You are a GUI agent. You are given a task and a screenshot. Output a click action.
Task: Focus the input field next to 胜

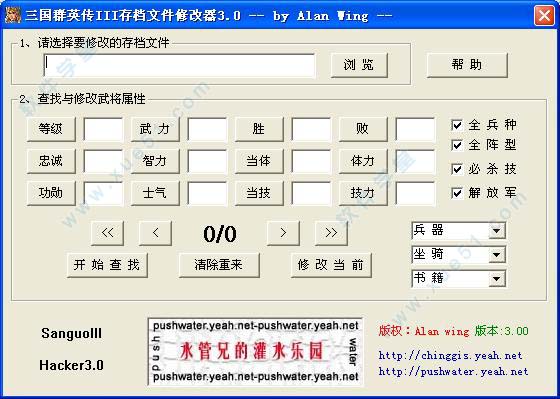click(311, 129)
